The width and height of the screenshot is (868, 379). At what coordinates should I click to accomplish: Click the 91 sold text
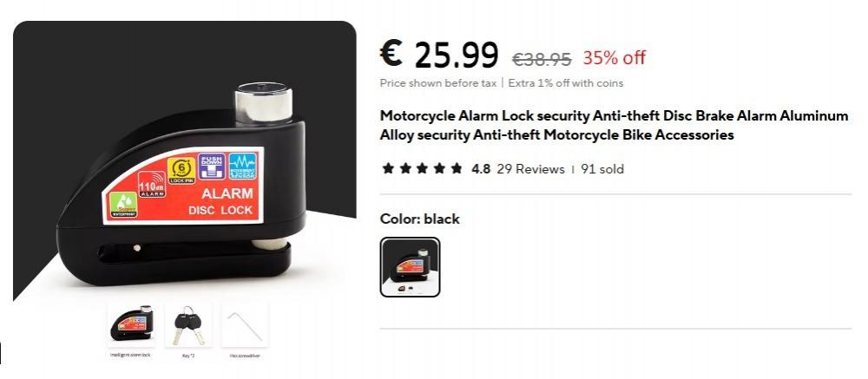602,169
